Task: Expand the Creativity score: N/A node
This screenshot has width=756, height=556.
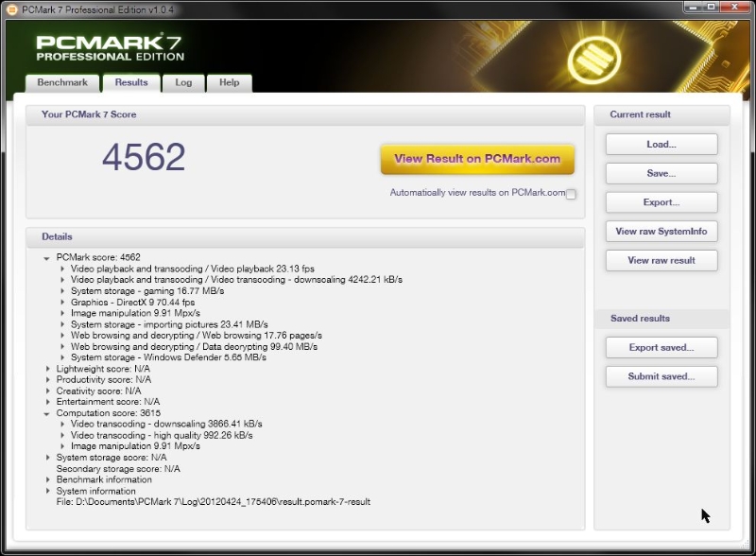Action: 47,391
